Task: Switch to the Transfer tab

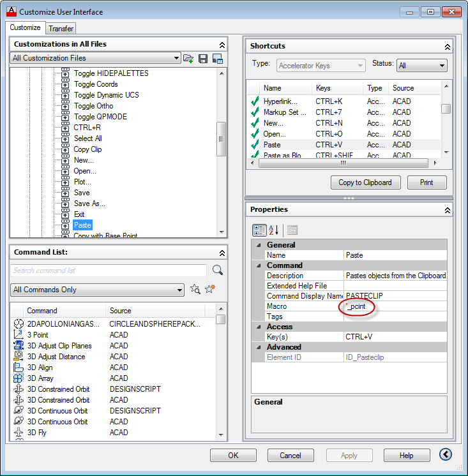Action: coord(61,28)
